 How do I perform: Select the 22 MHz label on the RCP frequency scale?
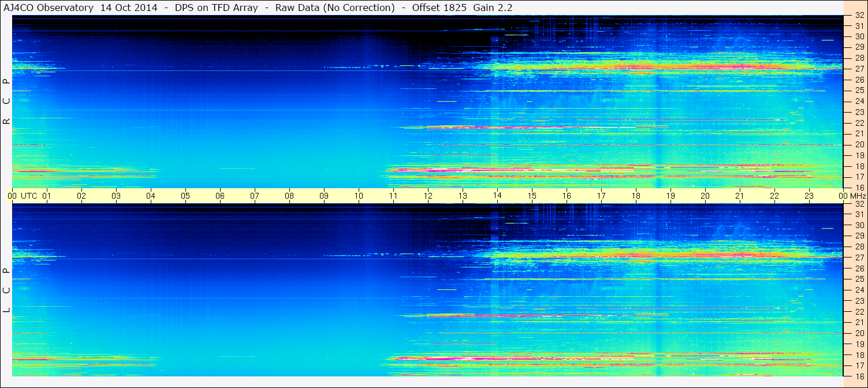(859, 123)
